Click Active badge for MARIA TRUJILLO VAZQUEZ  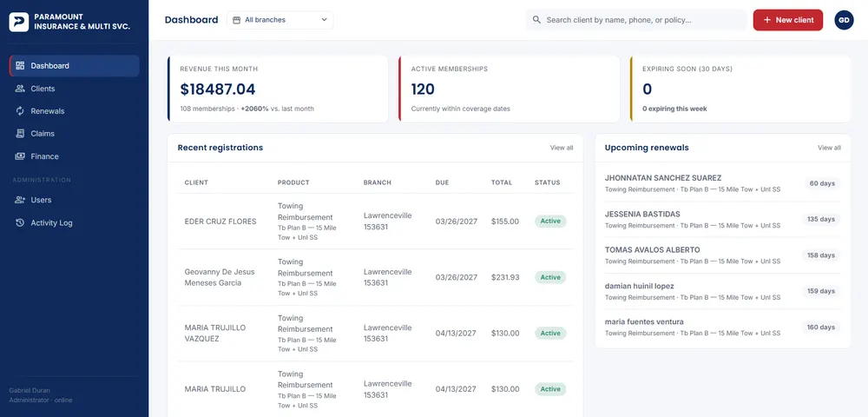[x=550, y=334]
